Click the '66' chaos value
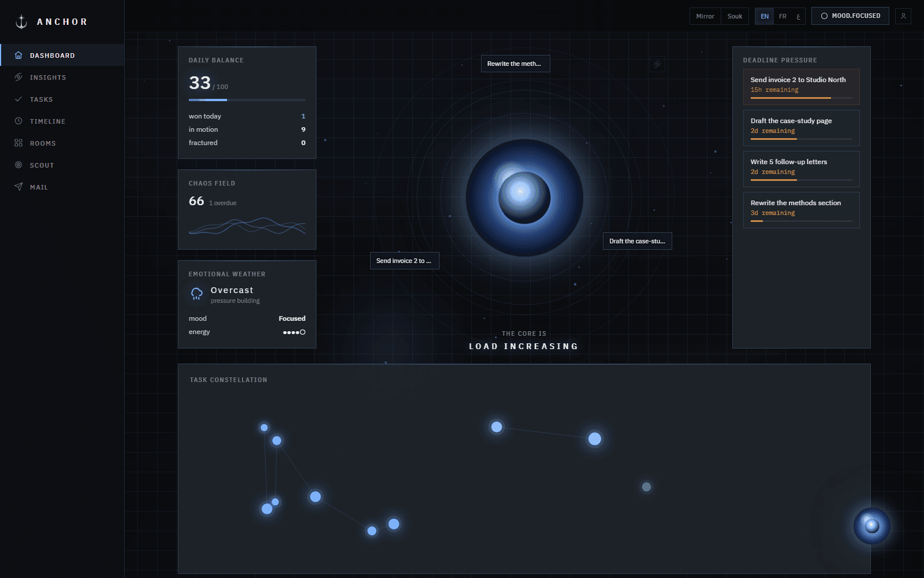This screenshot has width=924, height=578. [x=196, y=201]
